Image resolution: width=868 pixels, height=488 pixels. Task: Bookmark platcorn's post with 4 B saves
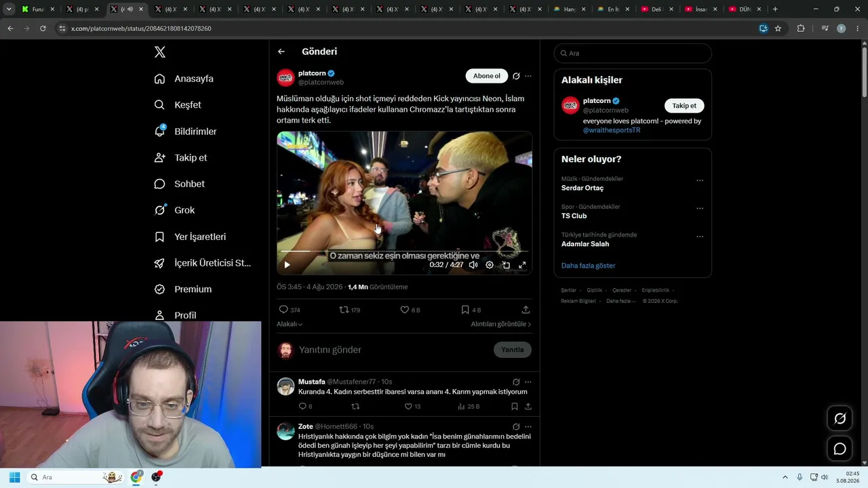[x=471, y=310]
